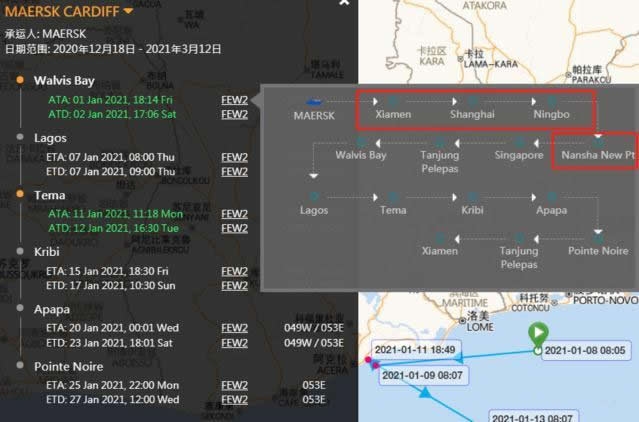Click the green start marker on the map

point(538,334)
